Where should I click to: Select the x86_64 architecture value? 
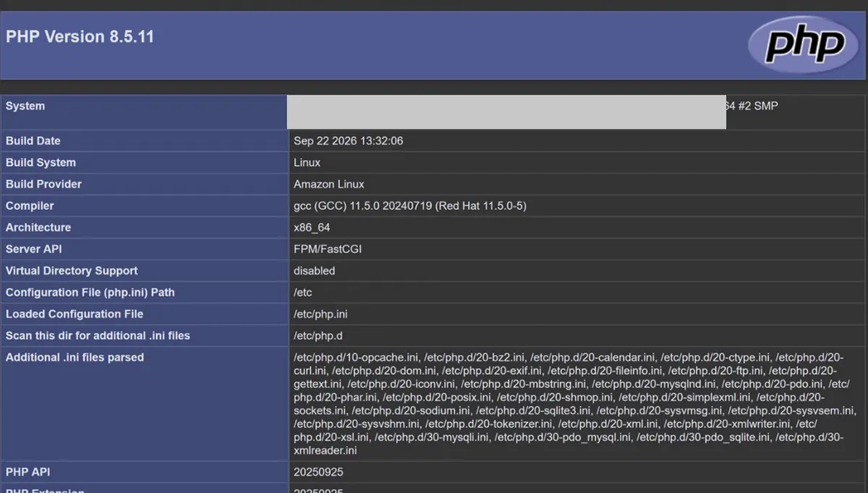pyautogui.click(x=312, y=227)
